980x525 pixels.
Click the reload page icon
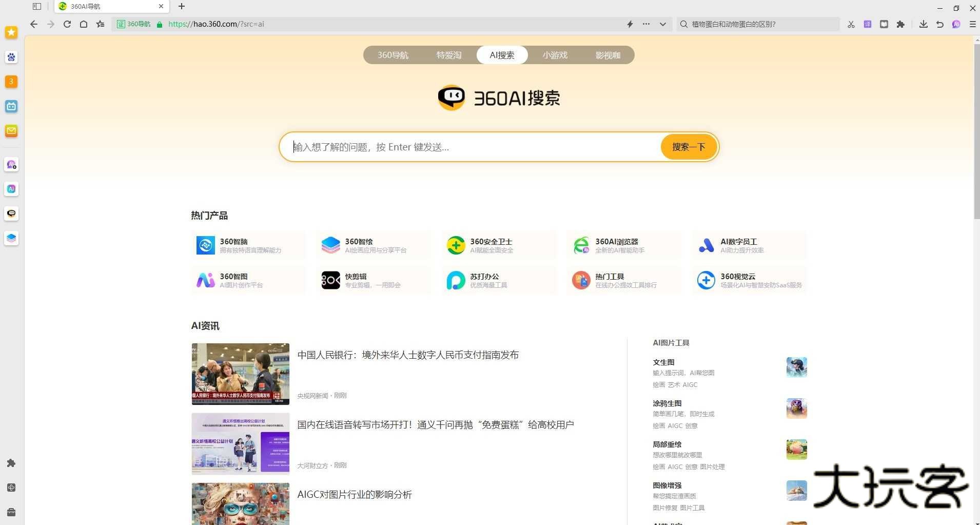point(67,24)
